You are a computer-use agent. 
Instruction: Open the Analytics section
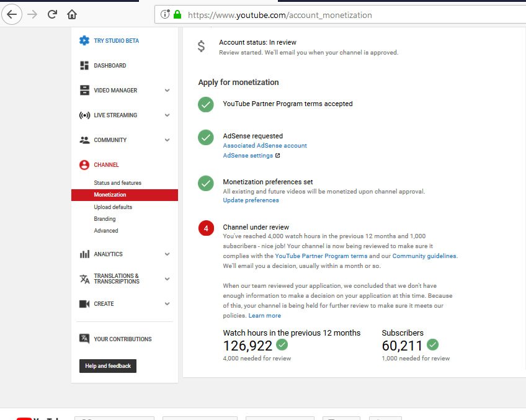coord(108,254)
